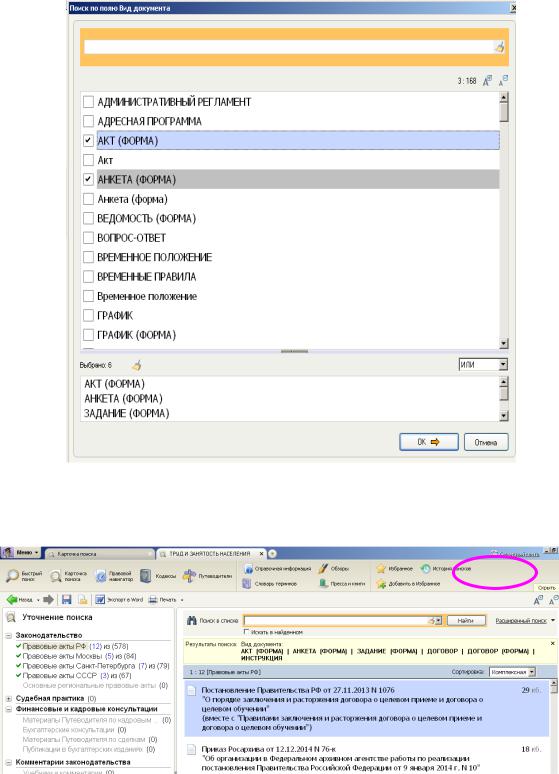Click Экспорт в Word
The image size is (559, 774).
(119, 600)
